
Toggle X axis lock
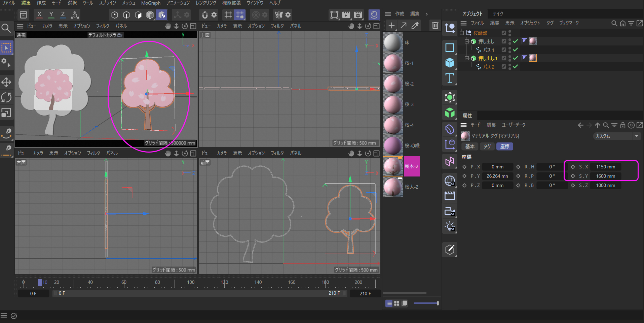tap(39, 15)
